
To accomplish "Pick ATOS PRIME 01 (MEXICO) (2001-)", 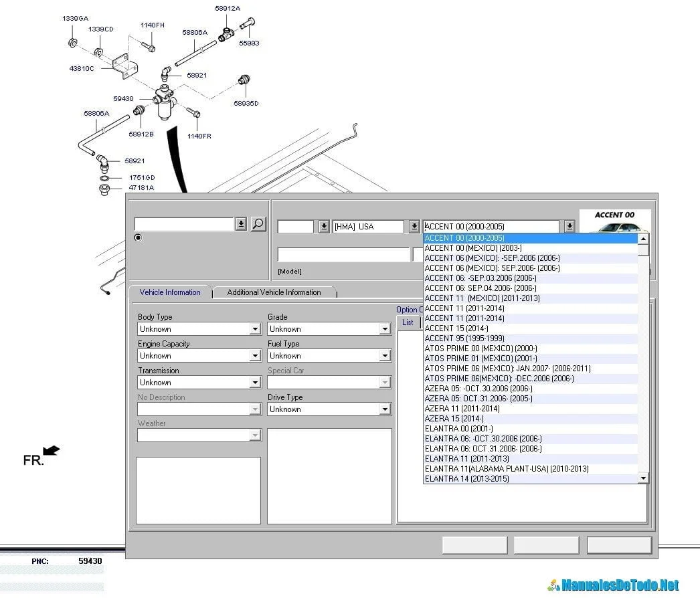I will [531, 359].
